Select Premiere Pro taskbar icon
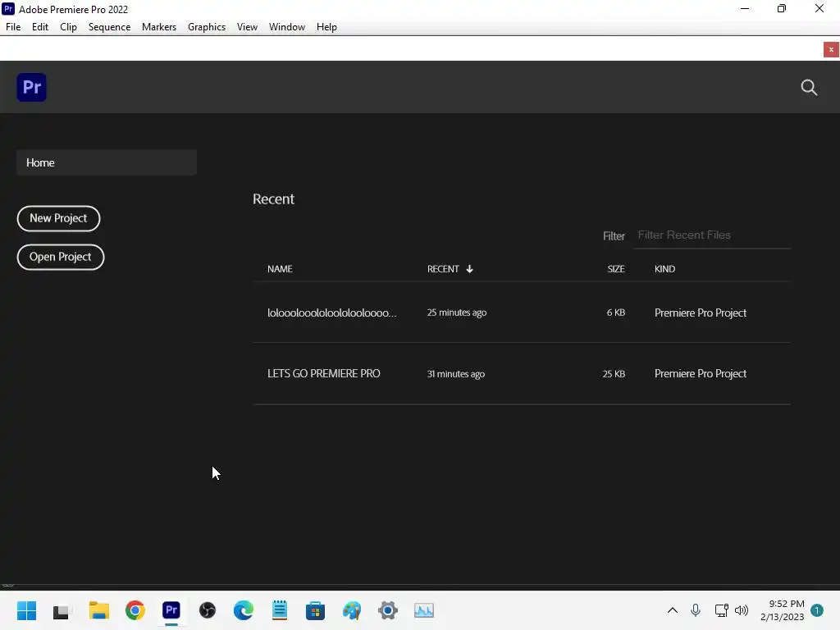Viewport: 840px width, 630px height. click(x=171, y=610)
